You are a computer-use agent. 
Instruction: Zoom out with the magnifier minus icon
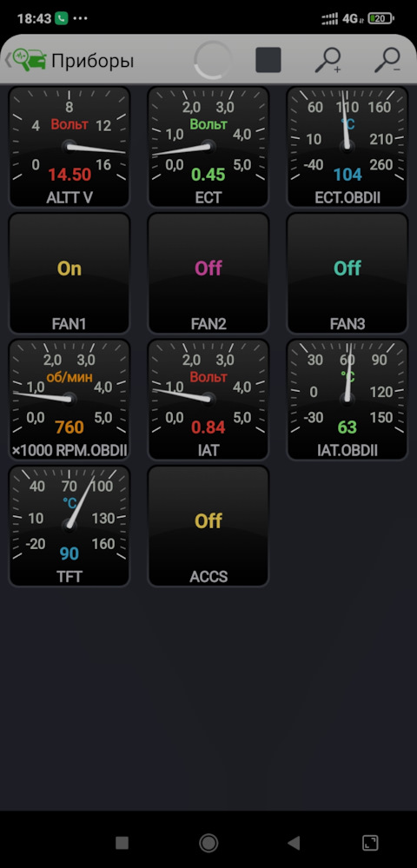(387, 60)
